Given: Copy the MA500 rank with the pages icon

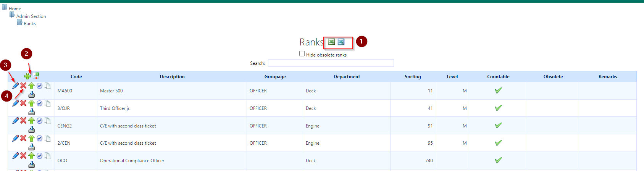Looking at the screenshot, I should pos(47,86).
